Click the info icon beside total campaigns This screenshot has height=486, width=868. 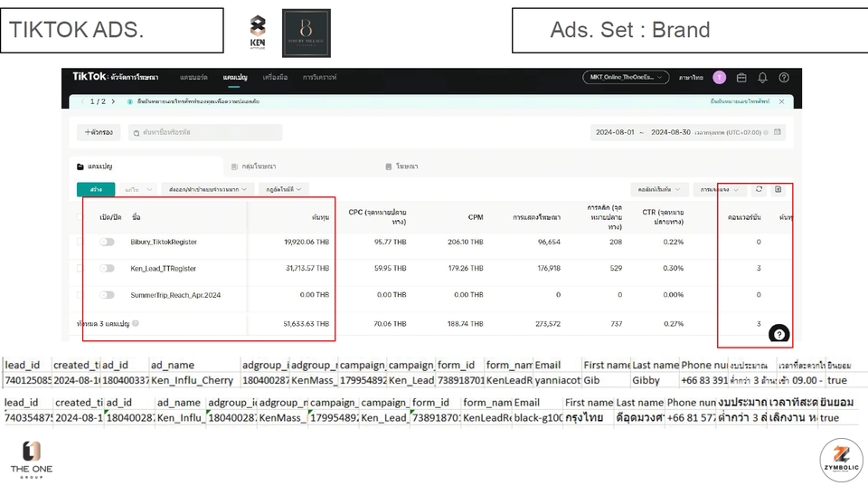(x=136, y=323)
